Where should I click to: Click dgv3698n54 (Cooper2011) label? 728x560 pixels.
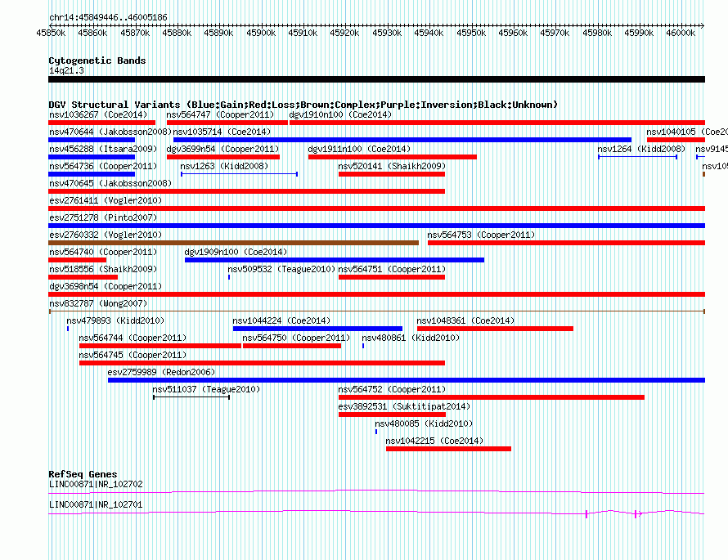pos(106,286)
